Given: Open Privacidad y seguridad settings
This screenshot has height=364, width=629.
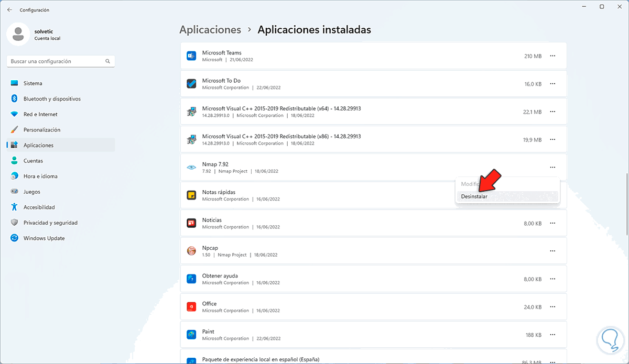Looking at the screenshot, I should [x=50, y=223].
